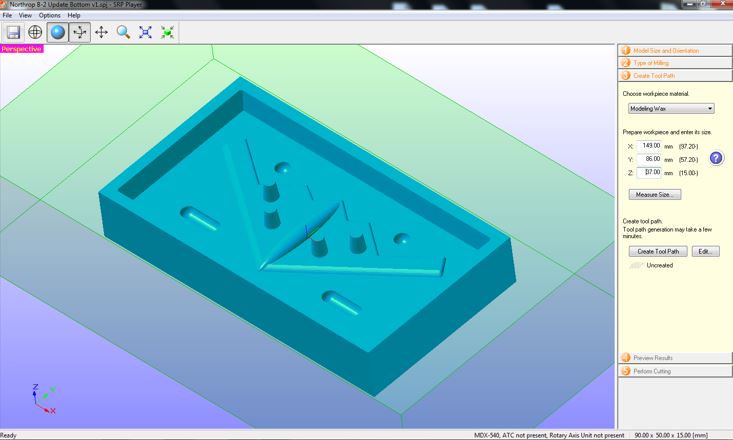
Task: Click the Measure Size button
Action: tap(654, 195)
